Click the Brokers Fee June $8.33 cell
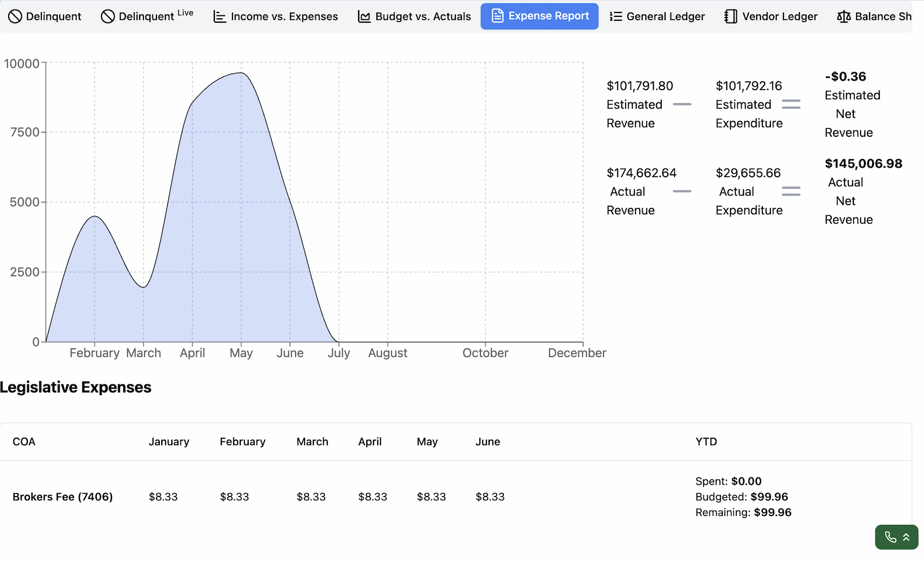 (490, 497)
